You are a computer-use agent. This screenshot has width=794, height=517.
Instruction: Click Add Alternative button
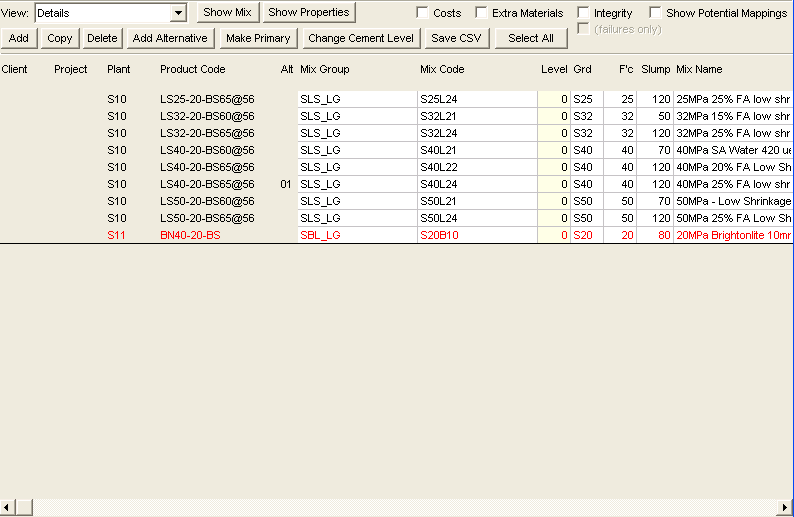[170, 38]
